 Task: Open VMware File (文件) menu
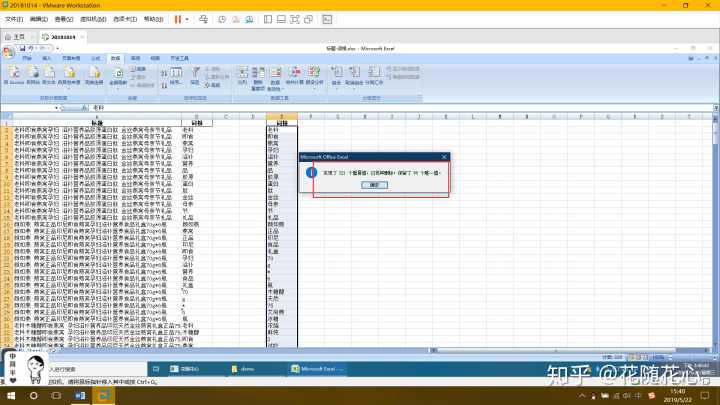14,19
